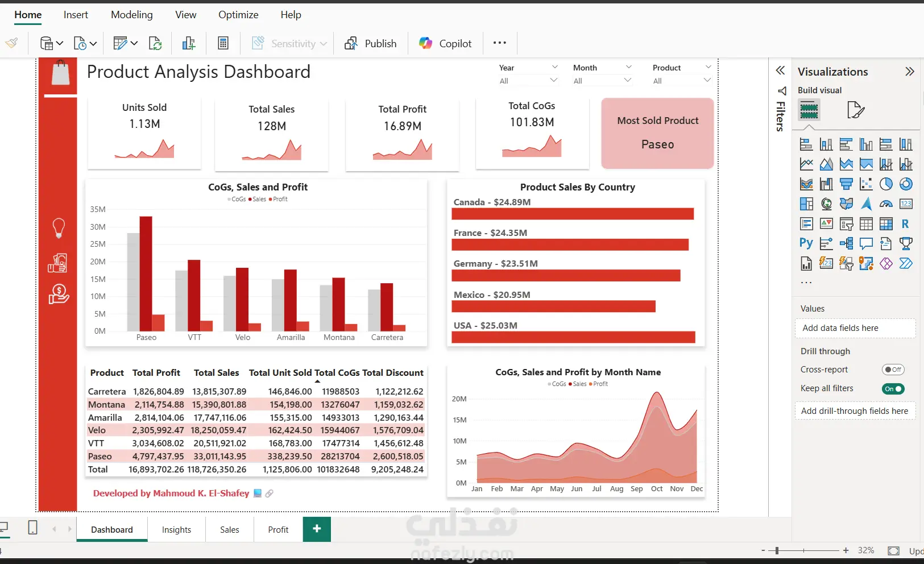Screen dimensions: 924x564
Task: Open the Recent sources icon
Action: coord(80,43)
